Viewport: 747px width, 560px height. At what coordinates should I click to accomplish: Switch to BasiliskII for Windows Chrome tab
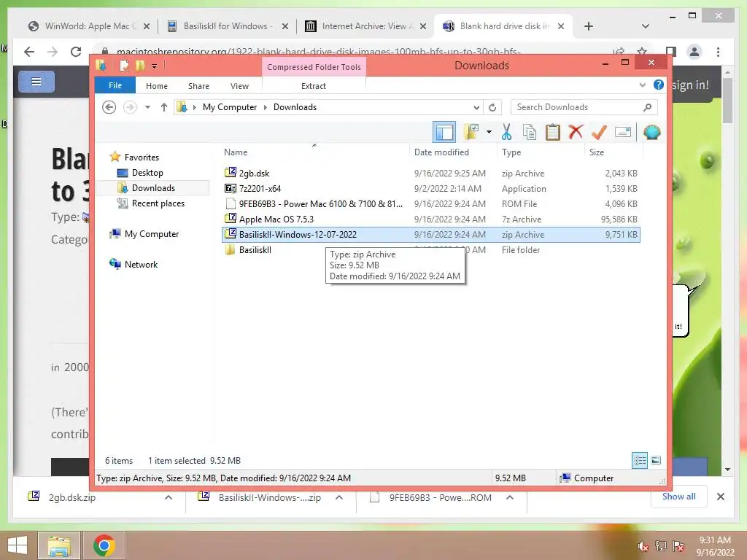(228, 26)
